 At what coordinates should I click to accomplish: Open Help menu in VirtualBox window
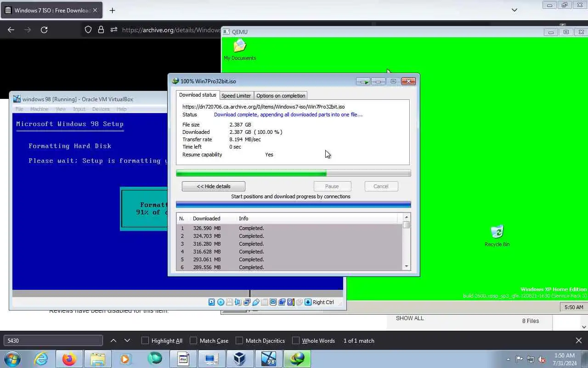click(x=121, y=109)
